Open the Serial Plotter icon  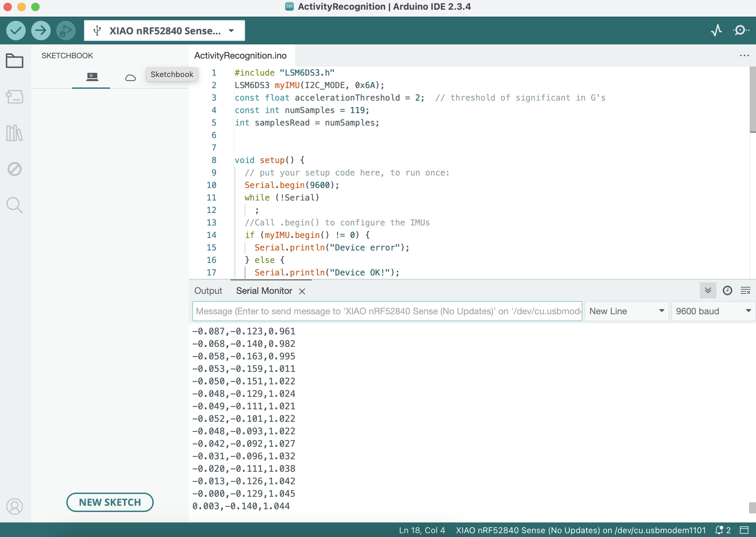click(716, 31)
